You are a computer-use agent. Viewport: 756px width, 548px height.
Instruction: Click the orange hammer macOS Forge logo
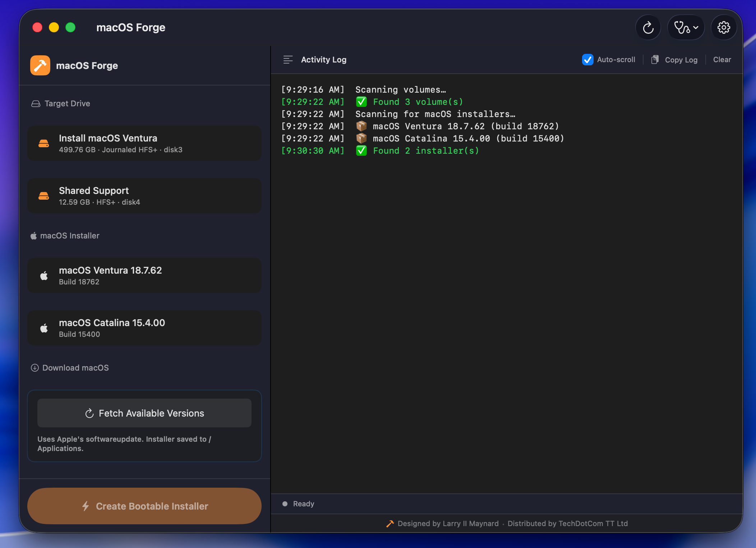(40, 65)
